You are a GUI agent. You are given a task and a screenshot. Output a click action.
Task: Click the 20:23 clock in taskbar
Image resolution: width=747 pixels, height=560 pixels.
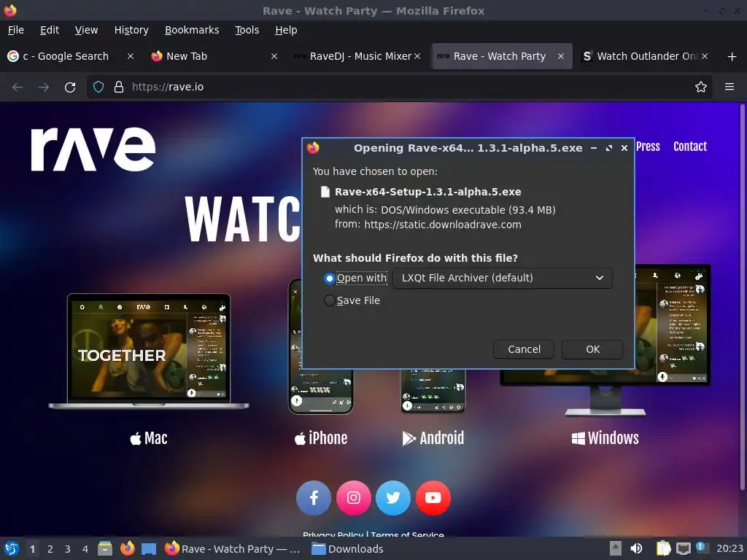729,549
